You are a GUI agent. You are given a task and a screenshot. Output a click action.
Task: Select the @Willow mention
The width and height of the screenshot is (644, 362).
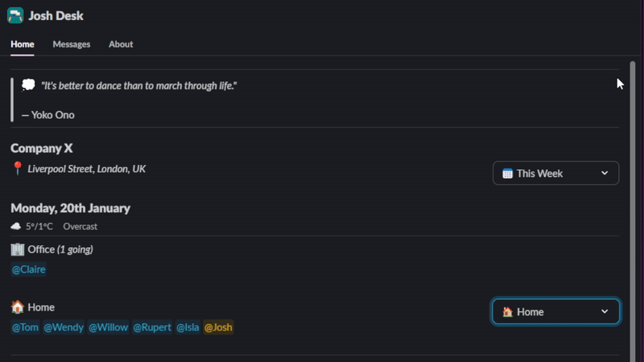click(109, 327)
